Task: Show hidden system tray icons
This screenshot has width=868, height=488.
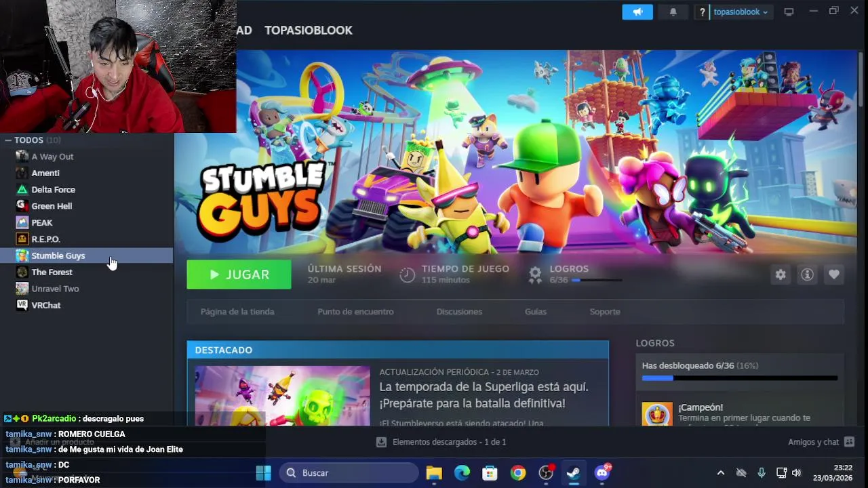Action: (721, 473)
